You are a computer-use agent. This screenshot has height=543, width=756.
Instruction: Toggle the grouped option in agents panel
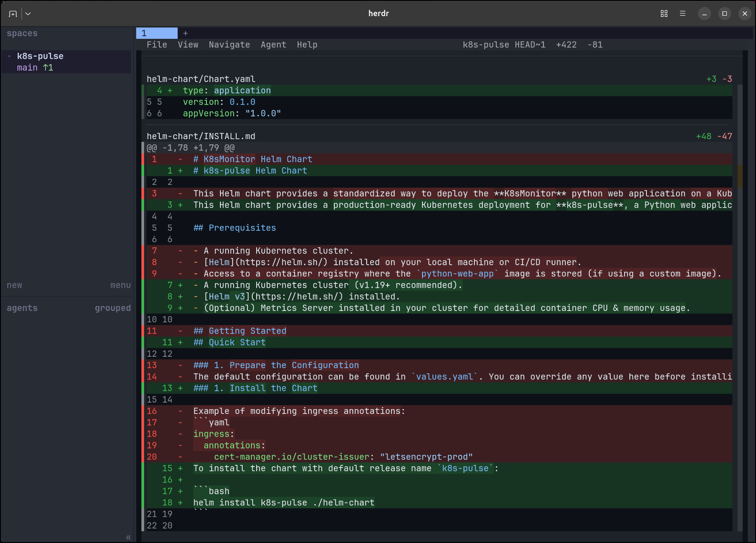pyautogui.click(x=113, y=308)
